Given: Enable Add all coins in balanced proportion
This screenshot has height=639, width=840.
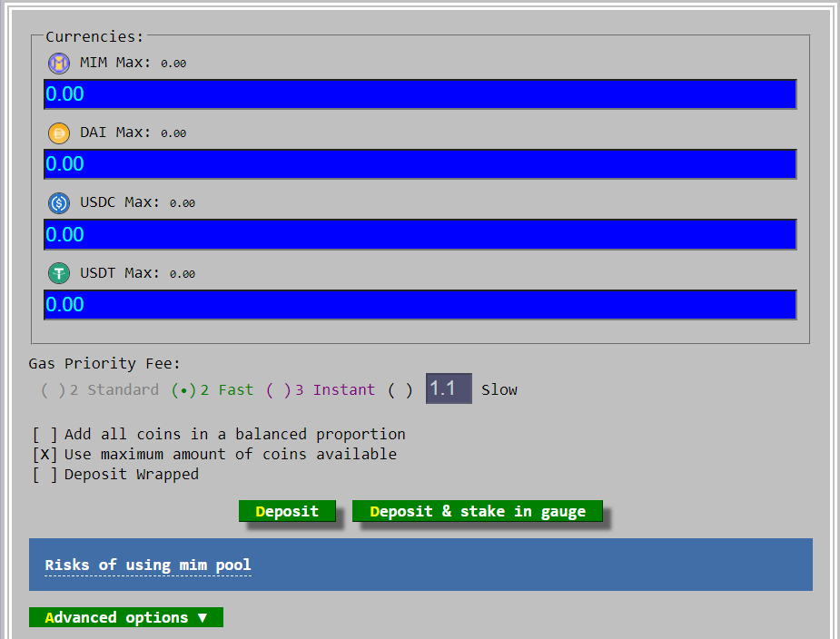Looking at the screenshot, I should pos(44,435).
